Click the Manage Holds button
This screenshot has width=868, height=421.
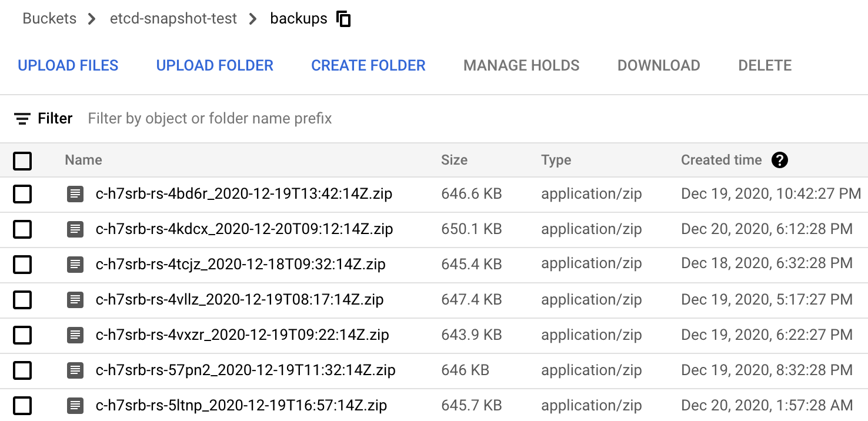click(x=521, y=65)
